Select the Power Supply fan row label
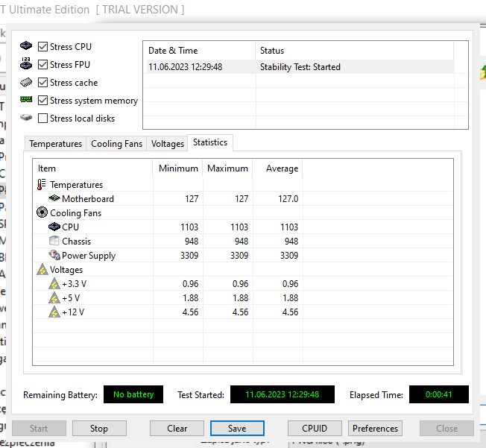This screenshot has width=486, height=448. (89, 256)
